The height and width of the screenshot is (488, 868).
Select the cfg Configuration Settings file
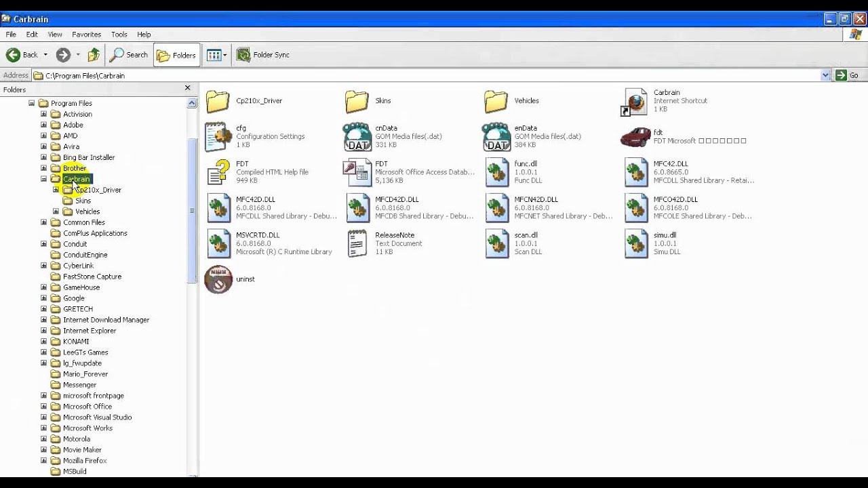coord(218,136)
